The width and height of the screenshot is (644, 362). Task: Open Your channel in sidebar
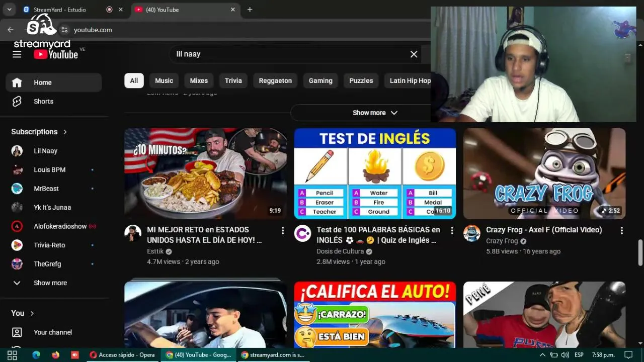(x=54, y=332)
